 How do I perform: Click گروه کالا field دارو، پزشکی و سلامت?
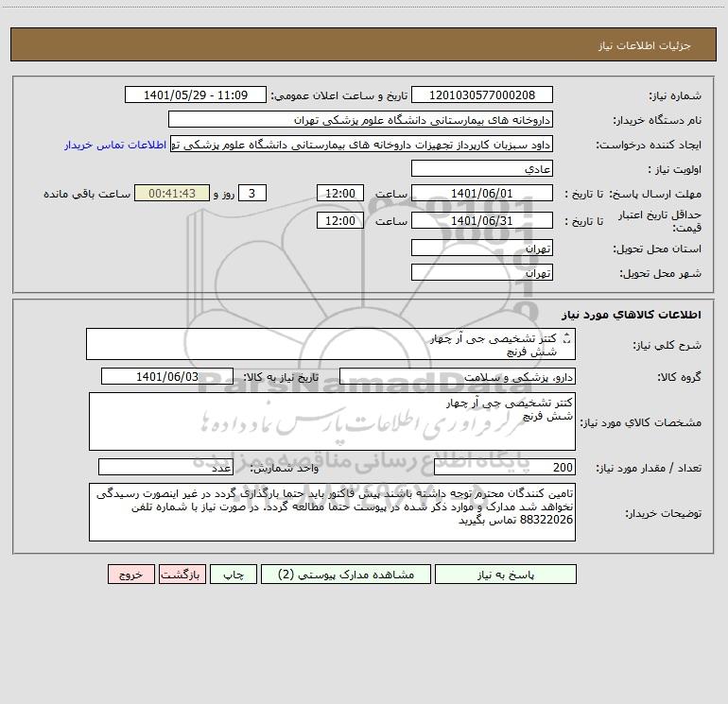coord(458,376)
